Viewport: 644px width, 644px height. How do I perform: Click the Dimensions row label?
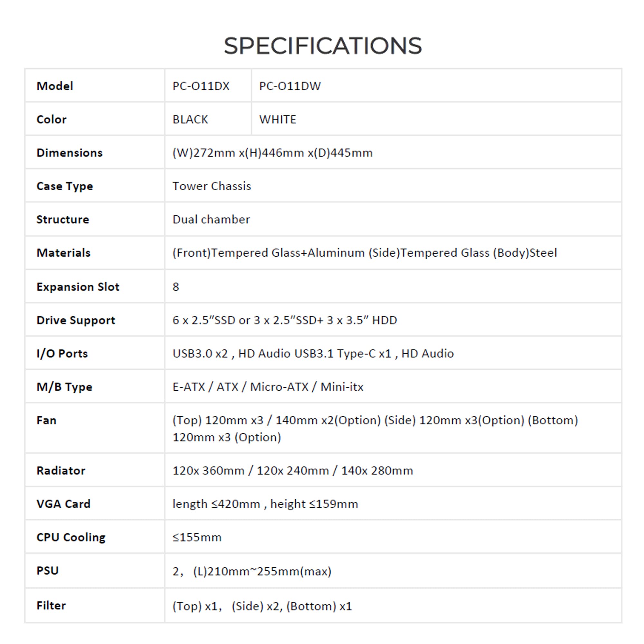(69, 153)
